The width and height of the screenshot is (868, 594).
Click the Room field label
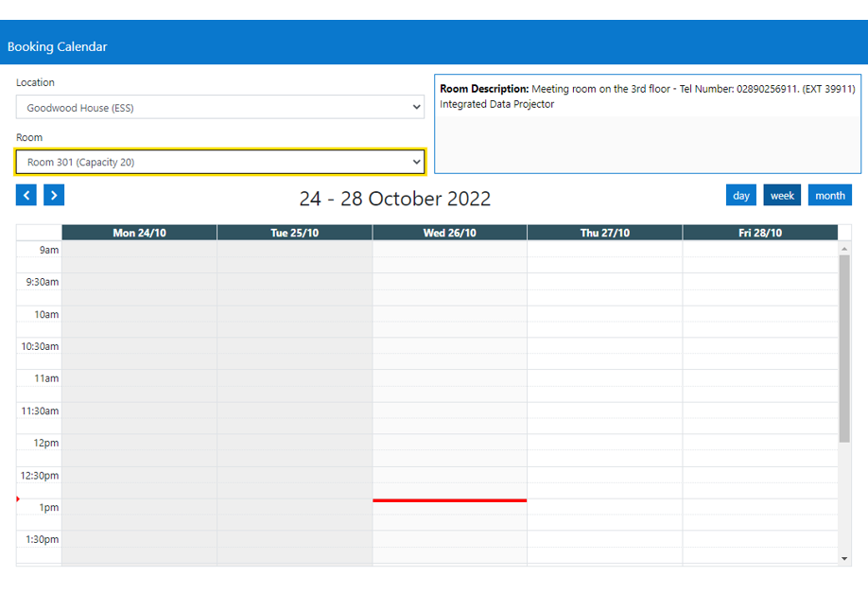[x=28, y=137]
